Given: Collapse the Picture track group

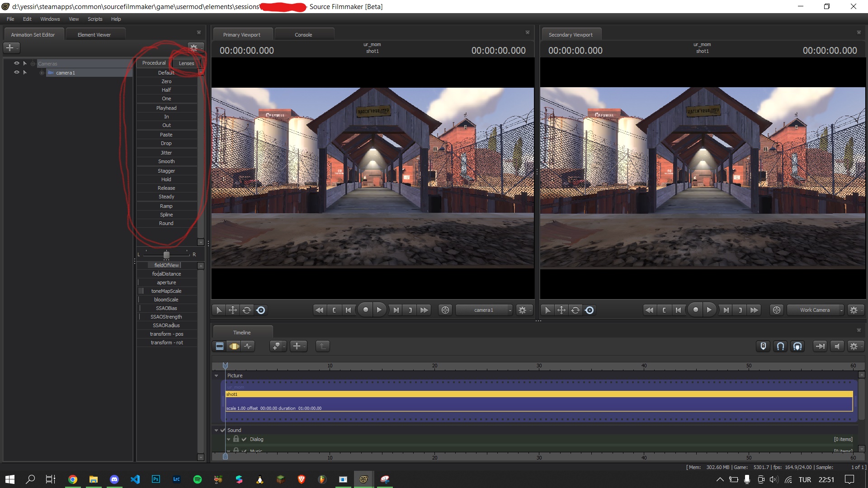Looking at the screenshot, I should coord(216,375).
